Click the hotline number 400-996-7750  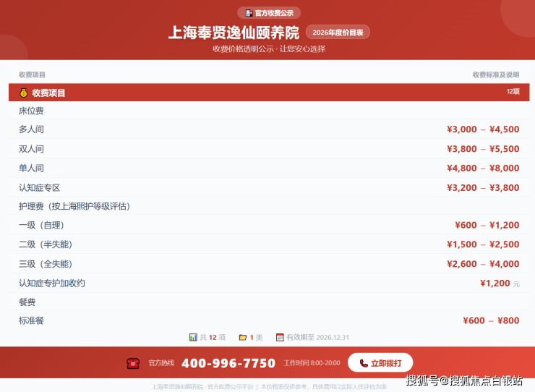click(228, 363)
